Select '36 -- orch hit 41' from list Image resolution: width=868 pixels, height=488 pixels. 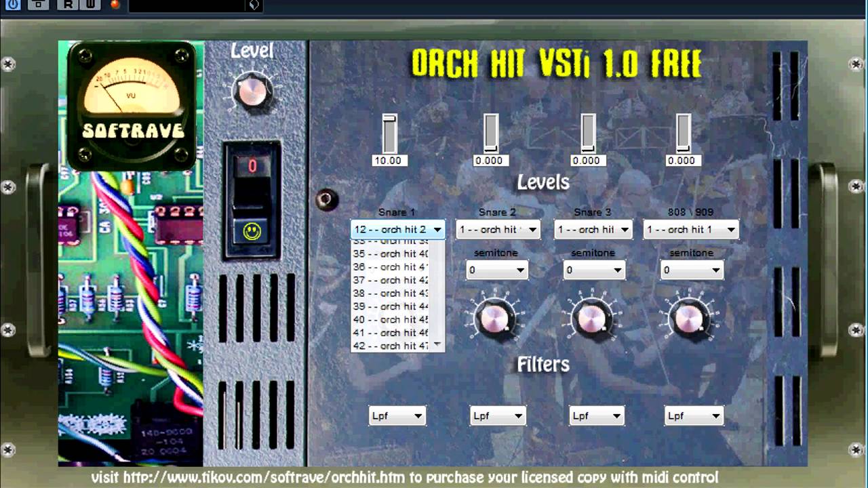pos(391,267)
